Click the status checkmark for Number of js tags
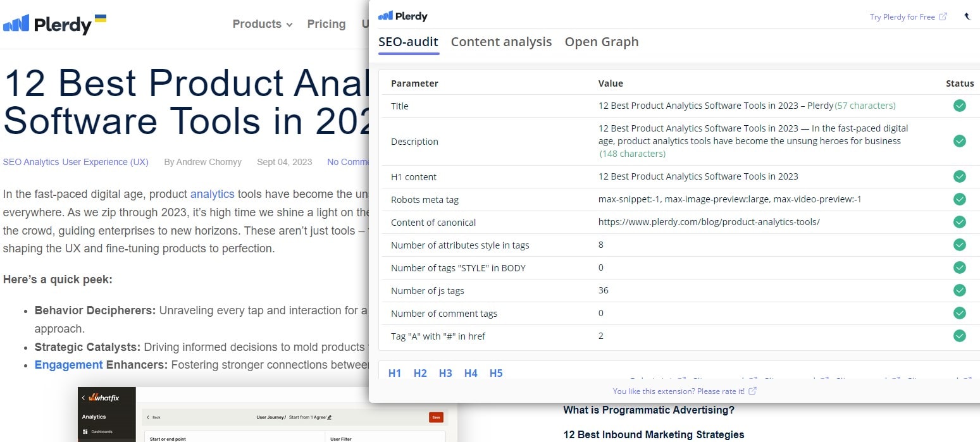Viewport: 980px width, 442px height. tap(959, 290)
